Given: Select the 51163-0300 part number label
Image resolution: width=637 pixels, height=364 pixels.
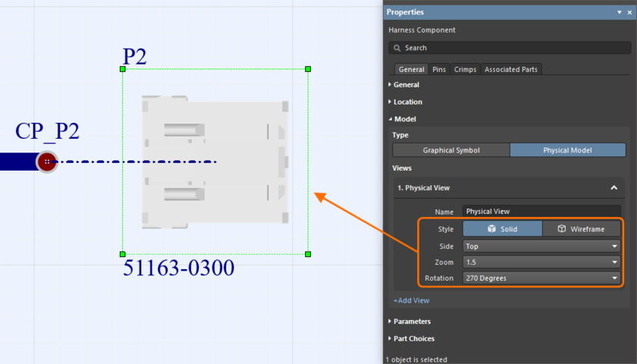Looking at the screenshot, I should 179,268.
